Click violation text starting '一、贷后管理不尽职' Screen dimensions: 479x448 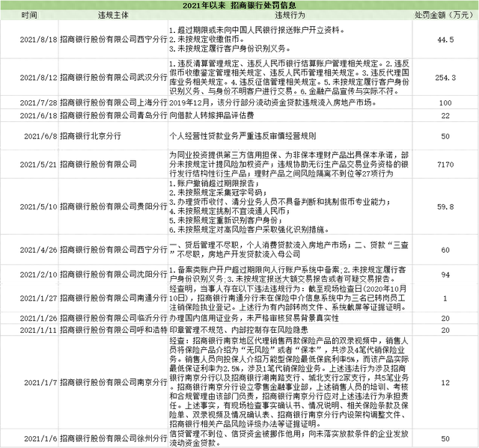click(289, 250)
